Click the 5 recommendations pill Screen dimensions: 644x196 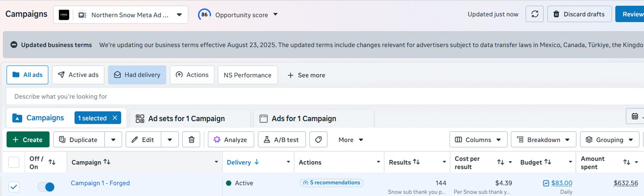tap(331, 182)
